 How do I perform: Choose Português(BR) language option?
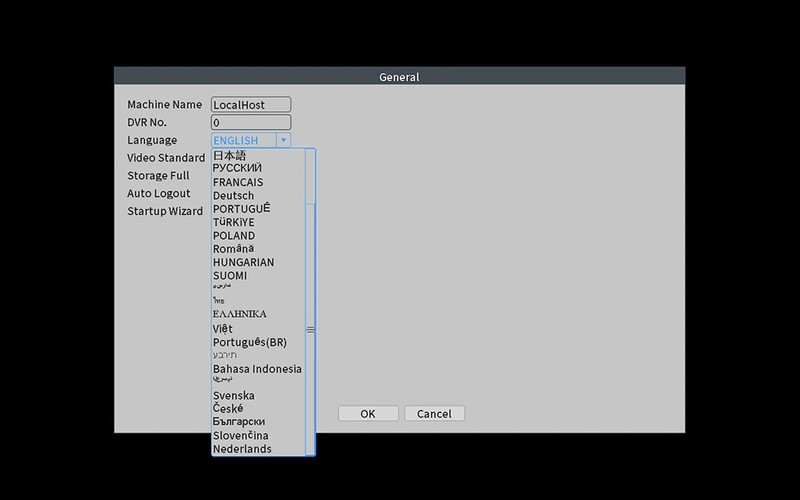[x=249, y=342]
